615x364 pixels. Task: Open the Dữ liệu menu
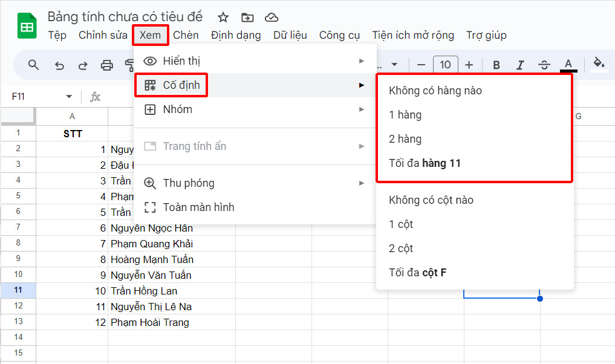coord(290,35)
